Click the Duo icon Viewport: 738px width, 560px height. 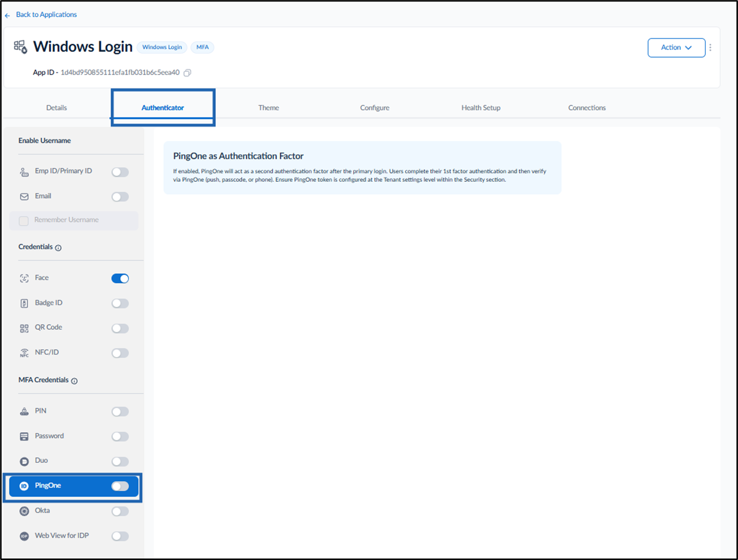pos(24,461)
